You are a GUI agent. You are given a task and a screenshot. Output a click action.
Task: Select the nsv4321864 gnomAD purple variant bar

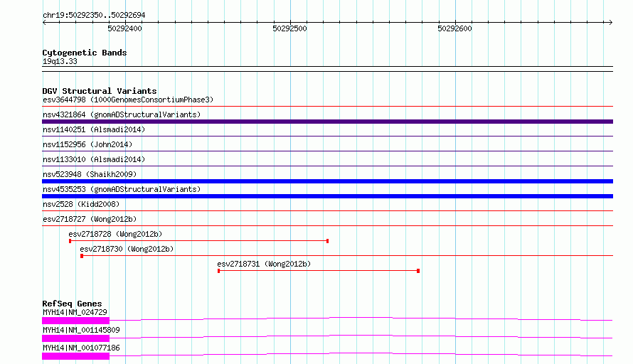327,122
